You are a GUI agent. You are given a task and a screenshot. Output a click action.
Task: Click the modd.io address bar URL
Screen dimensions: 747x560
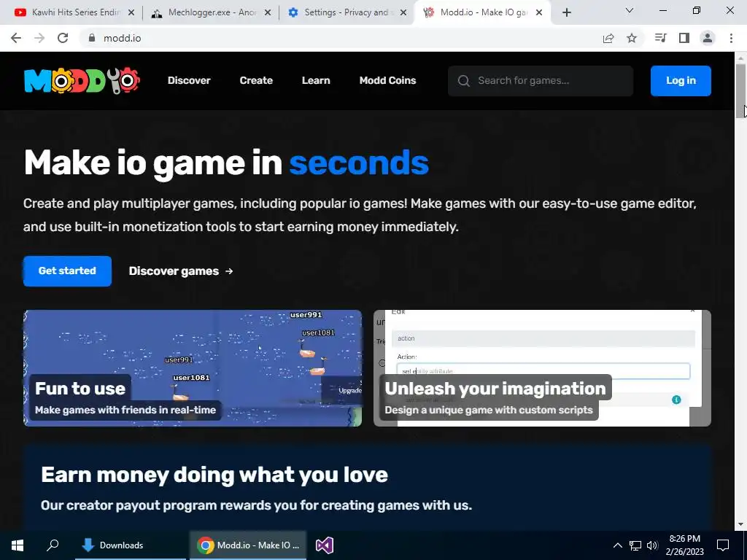123,38
